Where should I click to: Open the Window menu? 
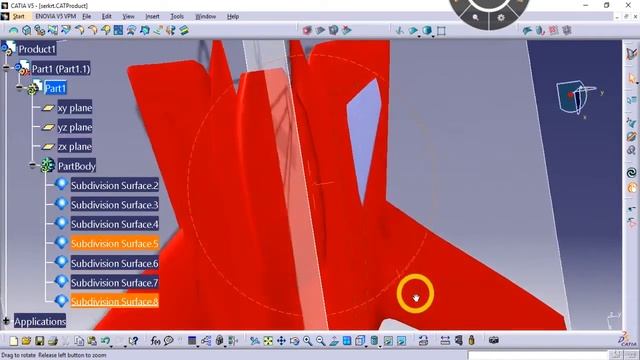(x=205, y=16)
